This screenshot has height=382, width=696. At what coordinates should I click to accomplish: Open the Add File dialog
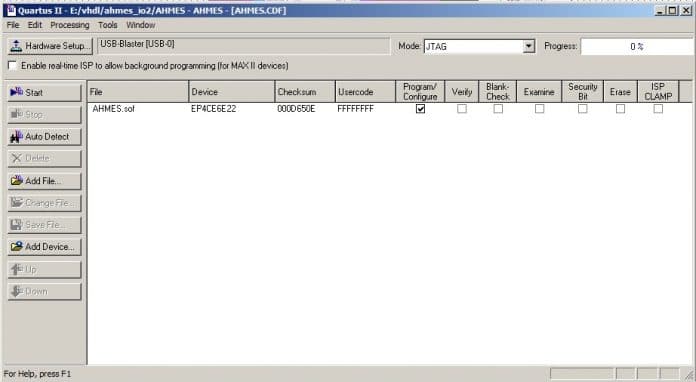tap(44, 181)
